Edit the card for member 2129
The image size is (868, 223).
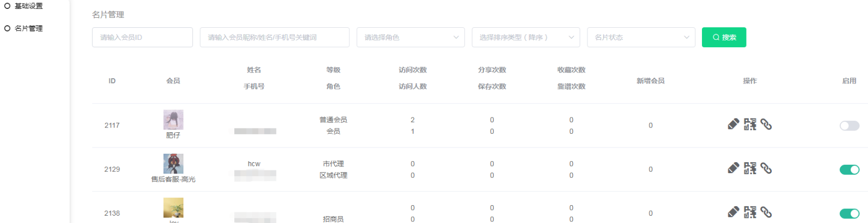(x=733, y=168)
